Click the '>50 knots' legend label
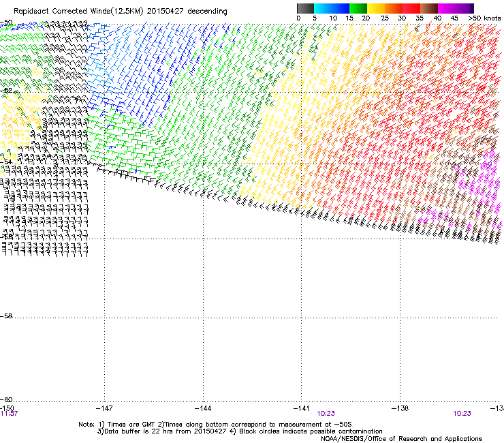504x443 pixels. pos(484,18)
